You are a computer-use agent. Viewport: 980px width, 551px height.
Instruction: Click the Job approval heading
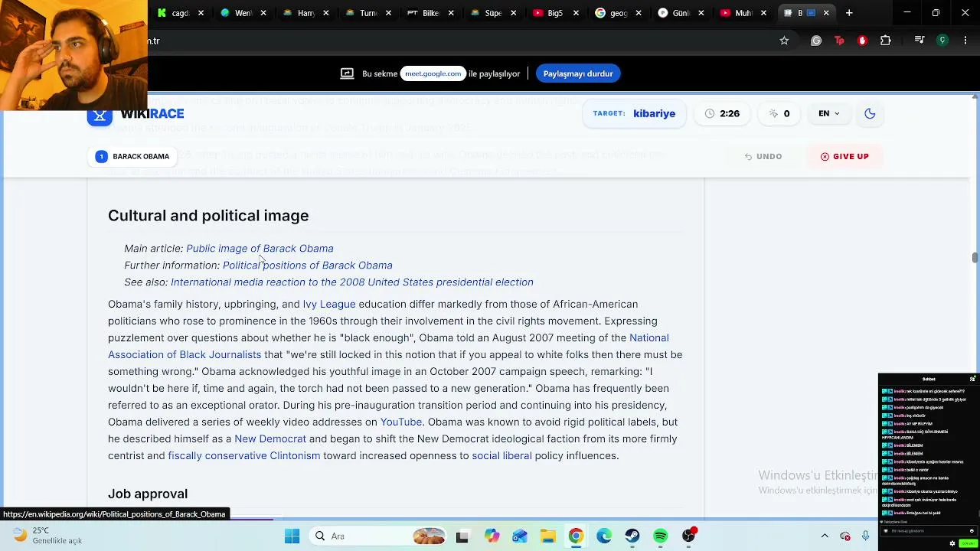(x=148, y=494)
